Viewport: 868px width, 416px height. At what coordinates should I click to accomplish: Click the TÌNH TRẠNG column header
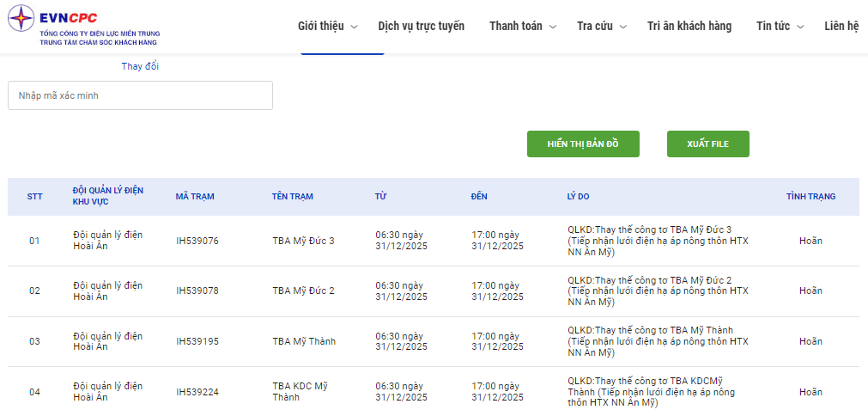[810, 197]
